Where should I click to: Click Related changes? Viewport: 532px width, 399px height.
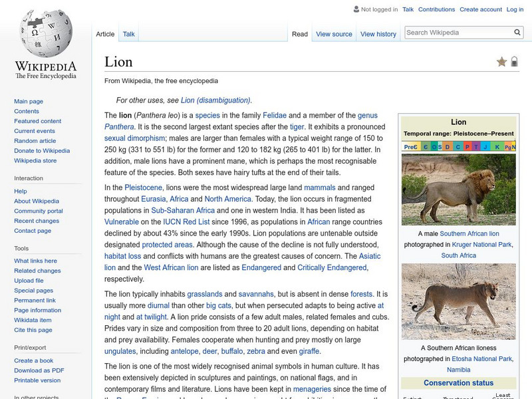(37, 271)
